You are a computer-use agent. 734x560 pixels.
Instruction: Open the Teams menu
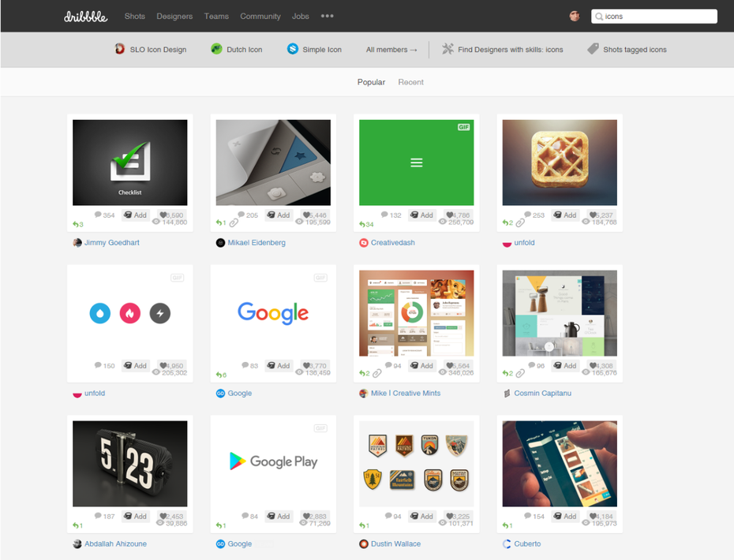[x=216, y=16]
